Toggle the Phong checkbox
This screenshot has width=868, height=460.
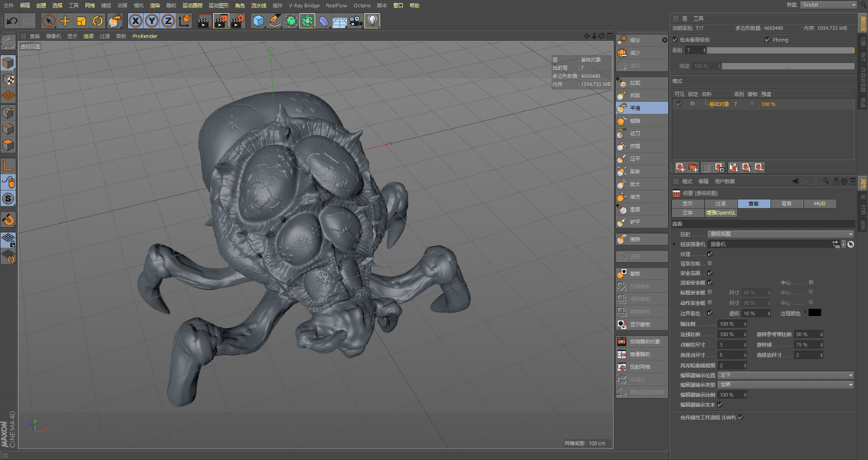[768, 40]
